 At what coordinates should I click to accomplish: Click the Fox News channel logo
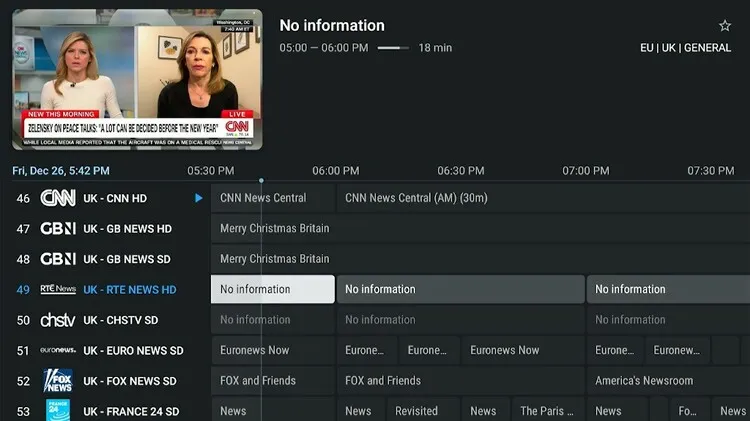click(58, 381)
